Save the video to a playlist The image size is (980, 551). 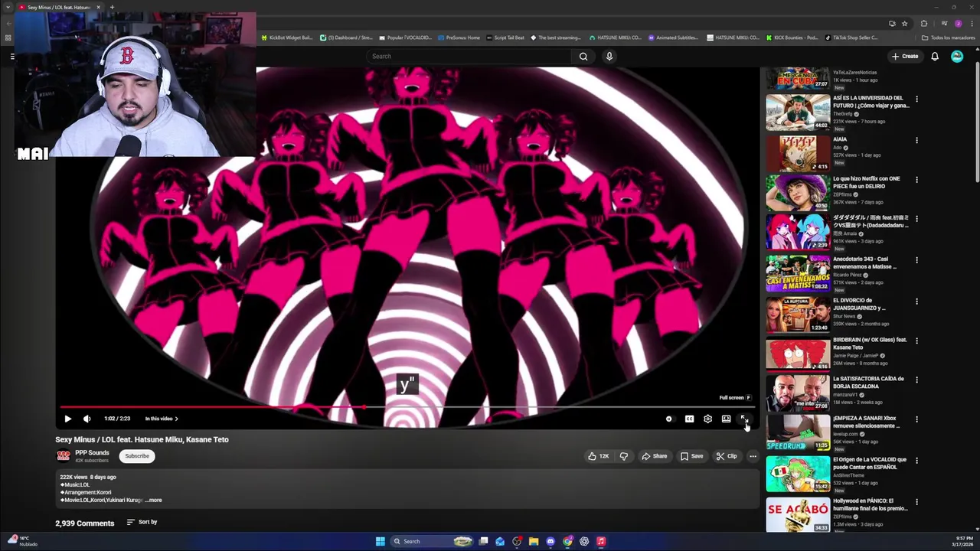(x=691, y=456)
